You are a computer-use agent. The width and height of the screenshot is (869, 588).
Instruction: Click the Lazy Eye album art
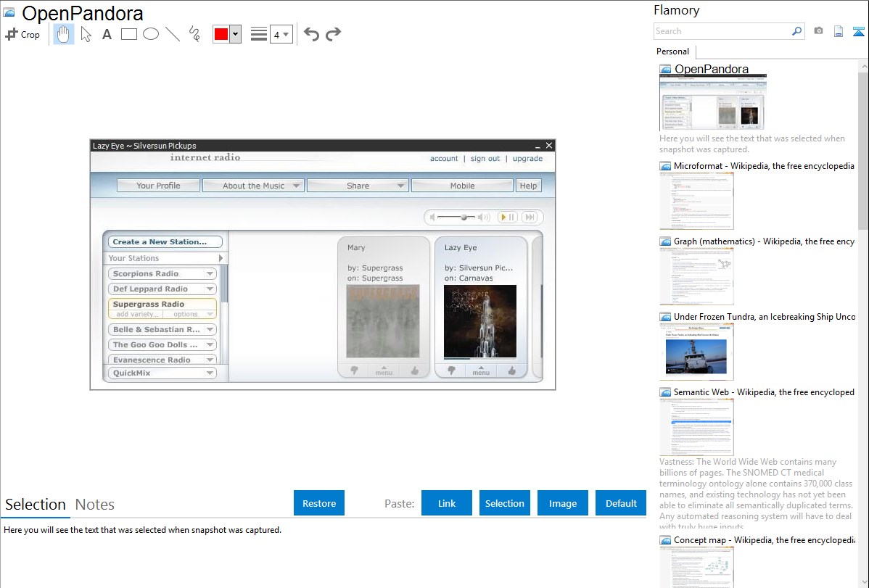480,321
